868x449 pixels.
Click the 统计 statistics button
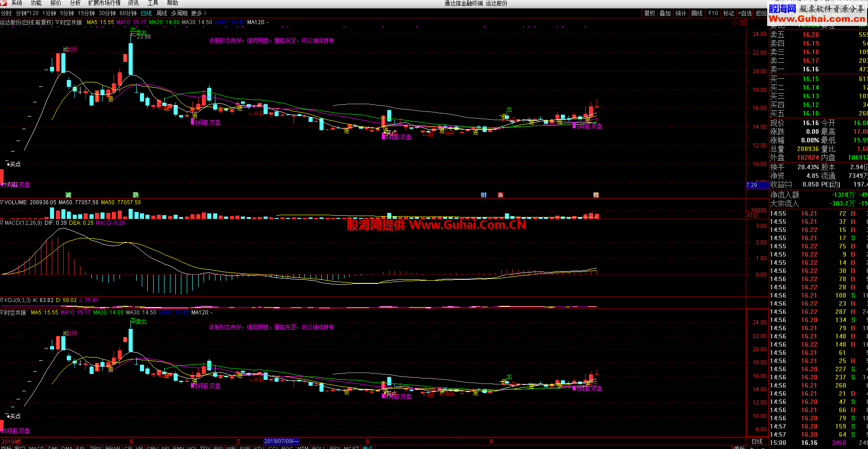click(681, 13)
